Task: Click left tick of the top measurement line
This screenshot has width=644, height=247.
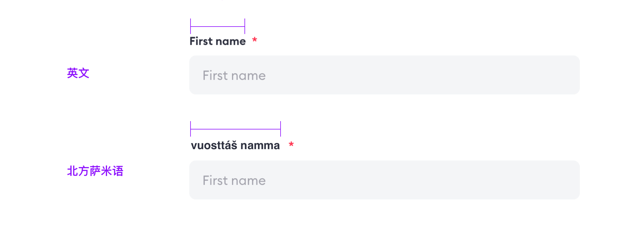Action: point(191,26)
